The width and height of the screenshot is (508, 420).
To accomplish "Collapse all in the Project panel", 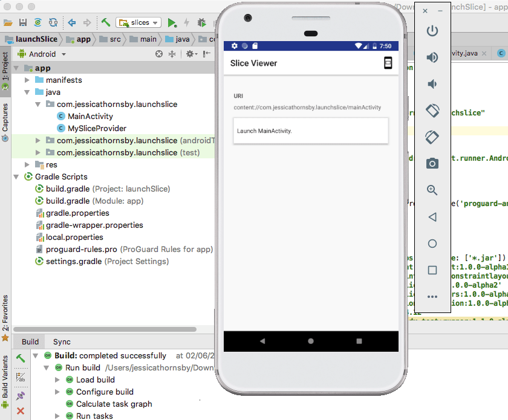I will [x=172, y=54].
